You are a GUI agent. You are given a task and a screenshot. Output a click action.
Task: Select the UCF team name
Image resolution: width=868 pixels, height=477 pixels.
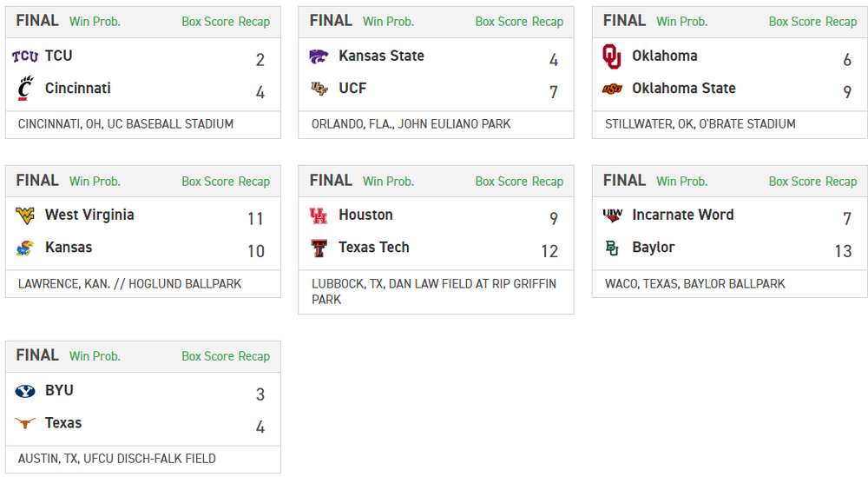coord(352,89)
